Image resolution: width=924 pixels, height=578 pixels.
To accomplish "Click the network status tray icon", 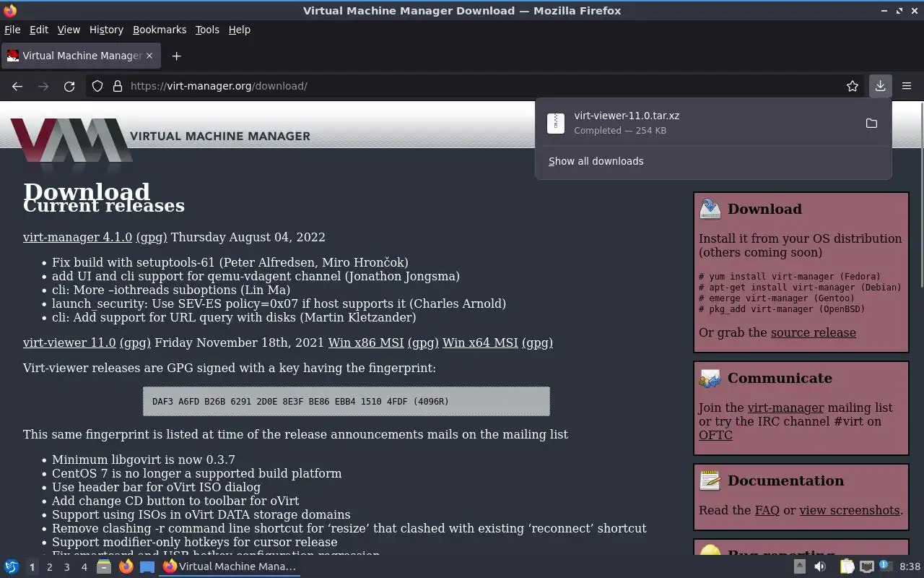I will pos(867,566).
